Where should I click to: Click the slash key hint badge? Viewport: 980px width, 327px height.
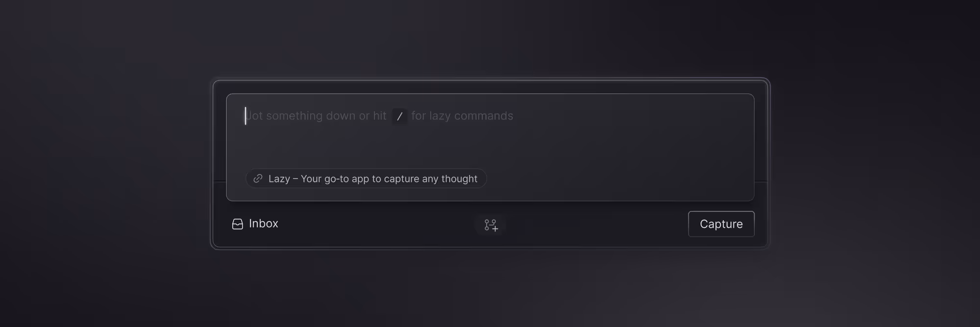[x=399, y=116]
